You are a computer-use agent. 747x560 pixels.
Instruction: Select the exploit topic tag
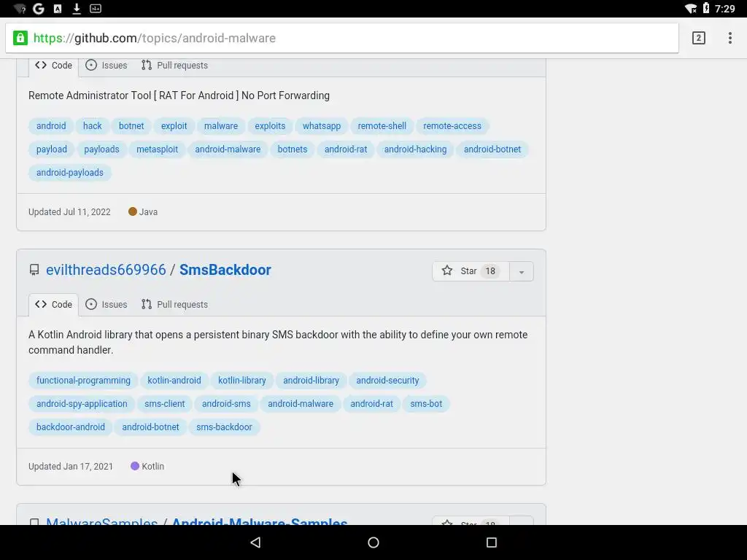[174, 125]
